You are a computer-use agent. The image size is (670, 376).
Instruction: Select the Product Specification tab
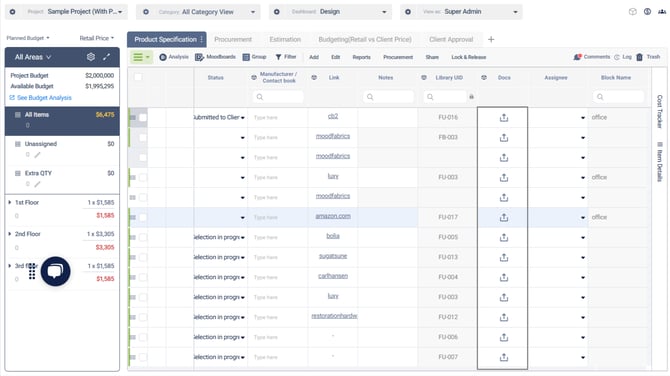tap(167, 39)
